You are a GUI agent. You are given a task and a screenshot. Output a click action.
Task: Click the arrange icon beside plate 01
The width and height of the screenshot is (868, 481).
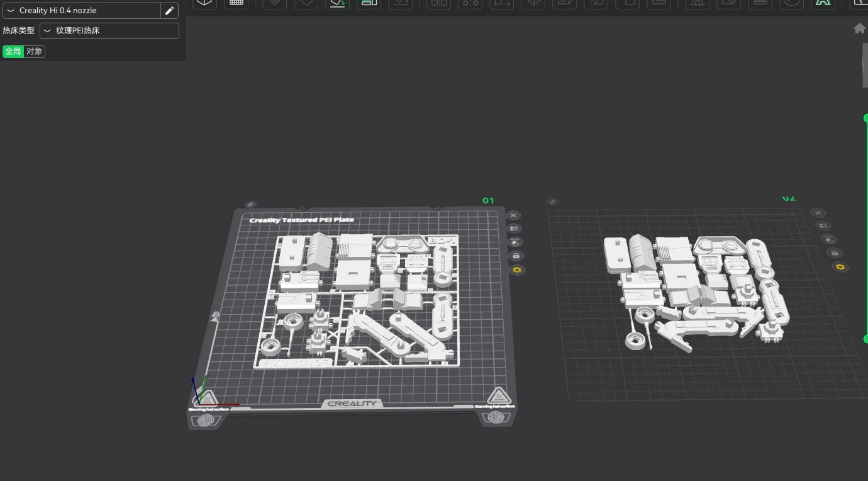[x=515, y=242]
